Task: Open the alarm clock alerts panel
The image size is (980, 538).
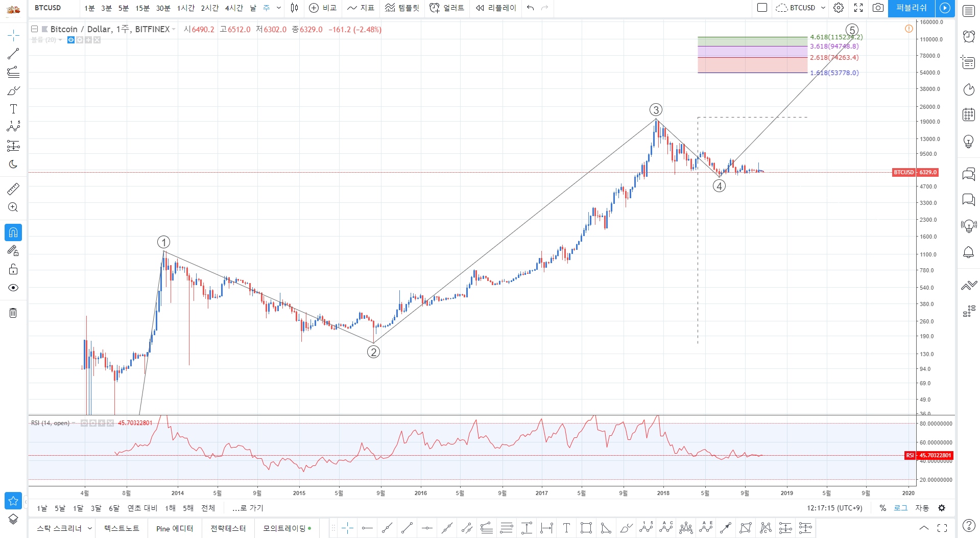Action: pyautogui.click(x=968, y=36)
